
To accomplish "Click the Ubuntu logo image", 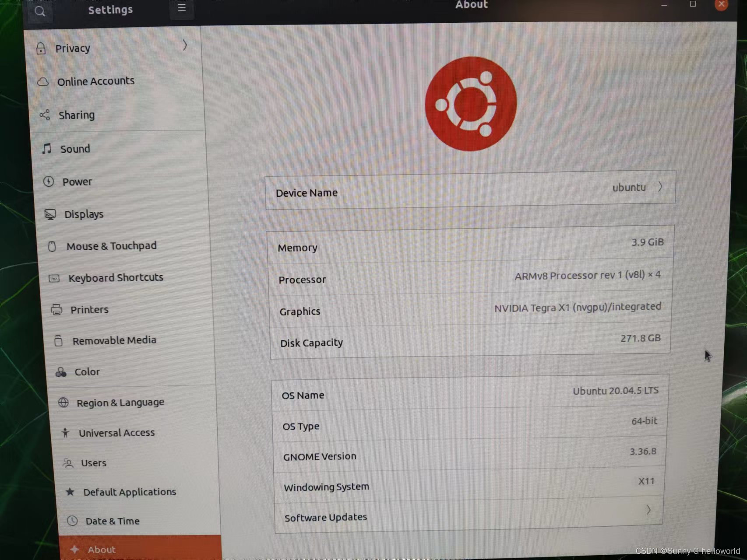I will (471, 104).
